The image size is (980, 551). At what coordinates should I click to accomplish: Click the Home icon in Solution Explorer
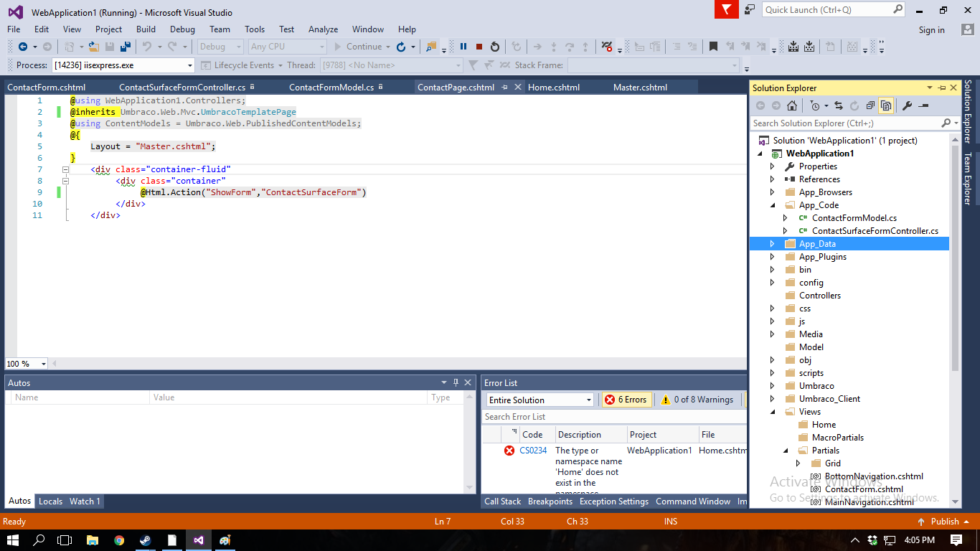point(792,105)
